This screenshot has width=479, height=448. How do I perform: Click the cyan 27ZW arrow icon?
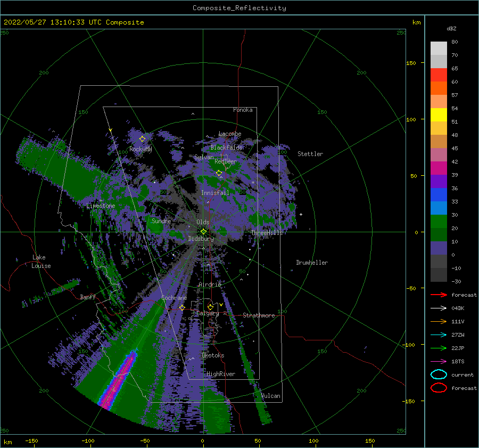(439, 335)
